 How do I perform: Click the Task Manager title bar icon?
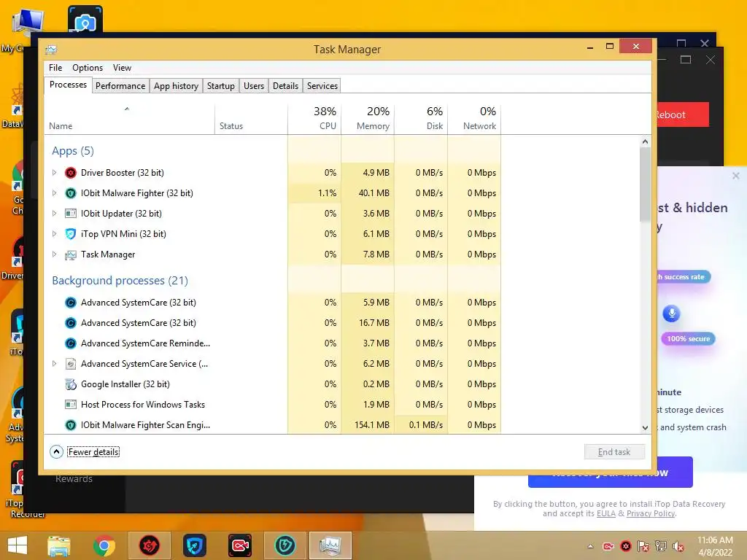(x=51, y=50)
